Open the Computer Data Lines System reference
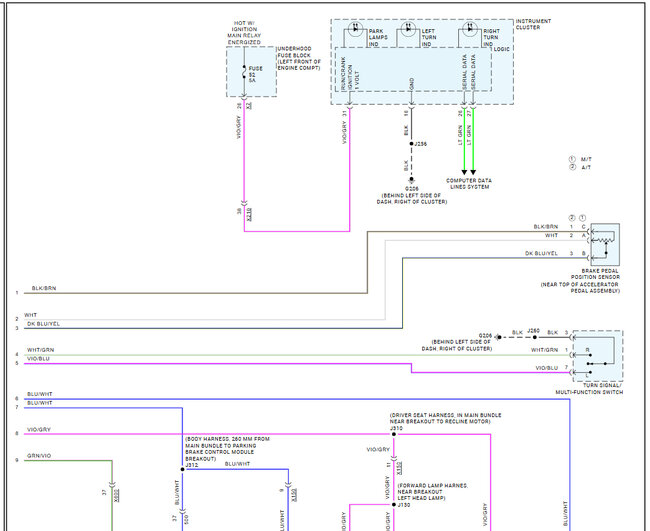The height and width of the screenshot is (531, 650). coord(469,184)
